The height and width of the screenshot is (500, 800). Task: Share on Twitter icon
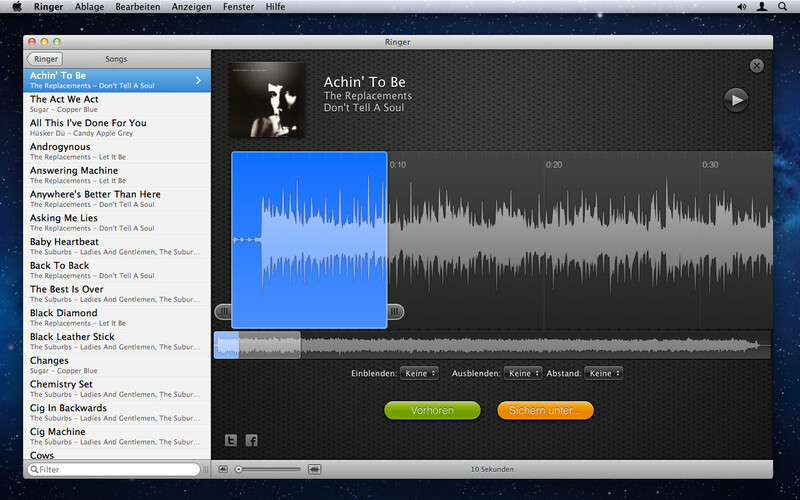click(231, 440)
